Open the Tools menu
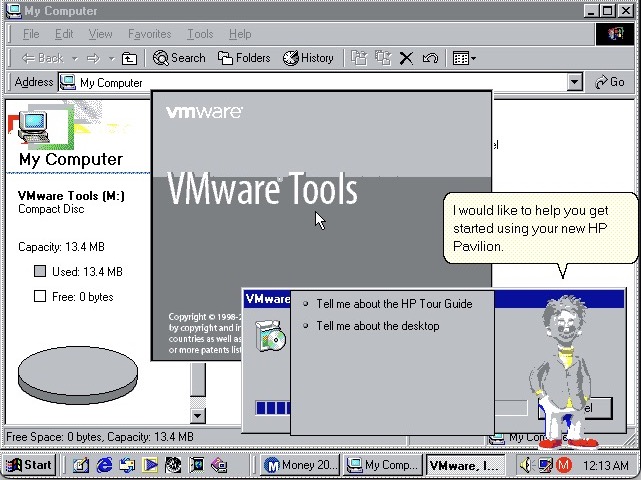 click(x=200, y=34)
